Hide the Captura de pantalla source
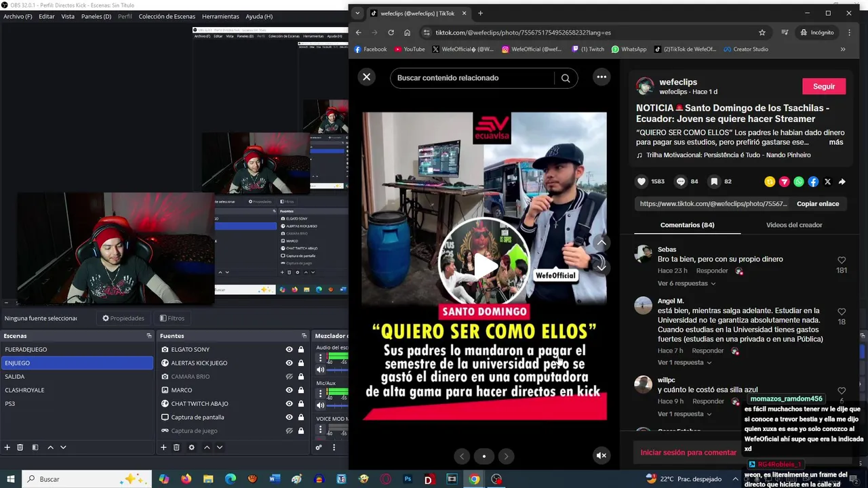This screenshot has height=488, width=868. [290, 418]
